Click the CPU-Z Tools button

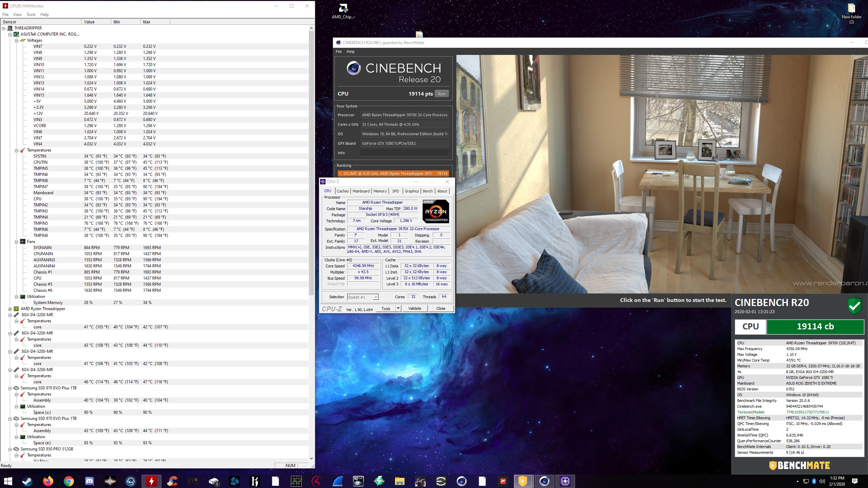pyautogui.click(x=386, y=308)
